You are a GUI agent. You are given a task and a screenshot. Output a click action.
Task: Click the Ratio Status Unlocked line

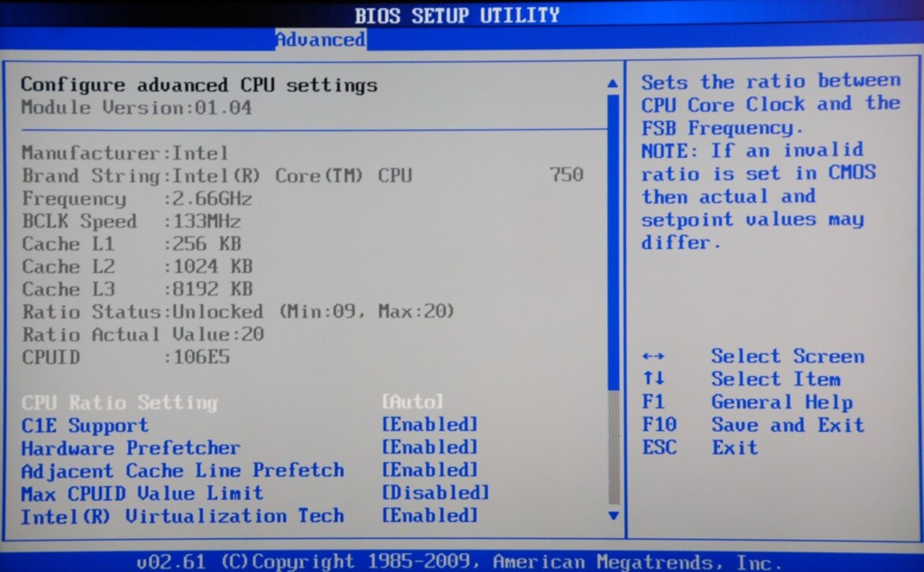pyautogui.click(x=238, y=311)
